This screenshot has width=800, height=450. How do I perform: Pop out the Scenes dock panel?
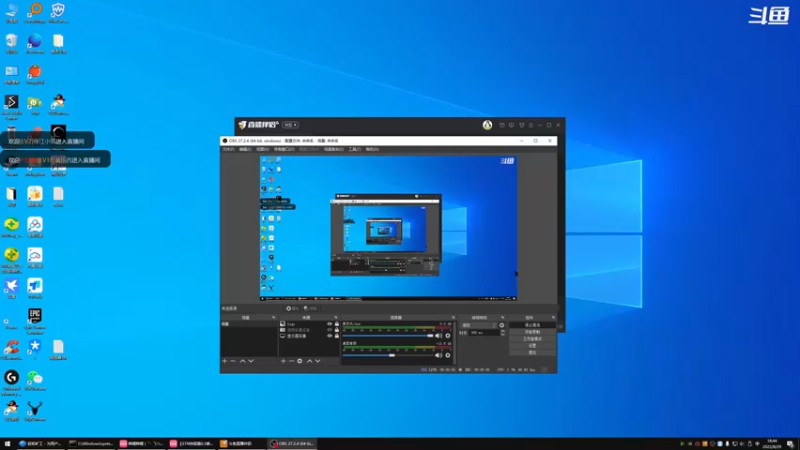coord(273,317)
